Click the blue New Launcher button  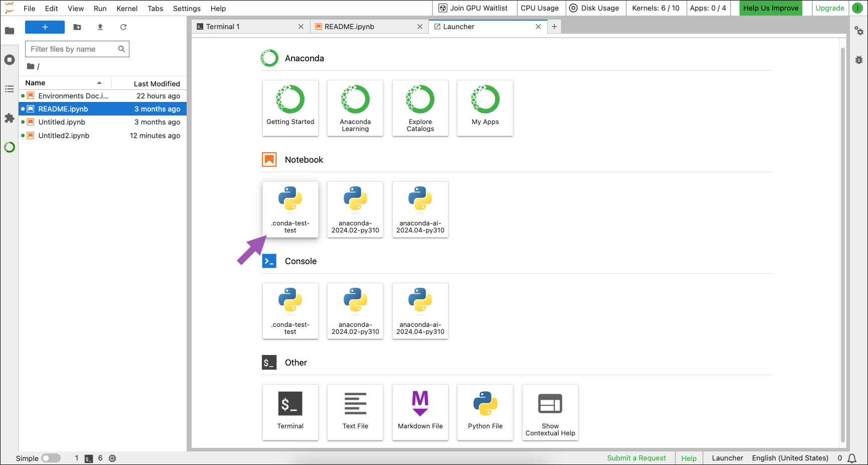45,27
